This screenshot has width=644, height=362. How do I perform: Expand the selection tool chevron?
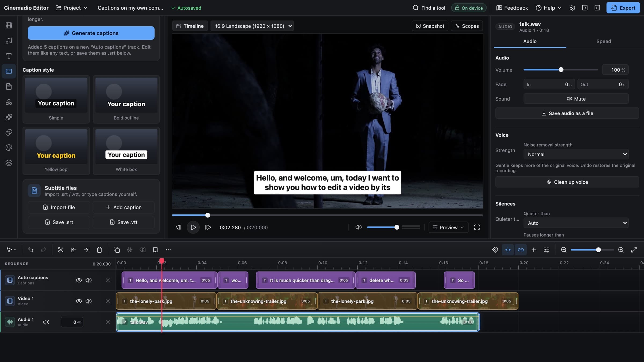(15, 250)
